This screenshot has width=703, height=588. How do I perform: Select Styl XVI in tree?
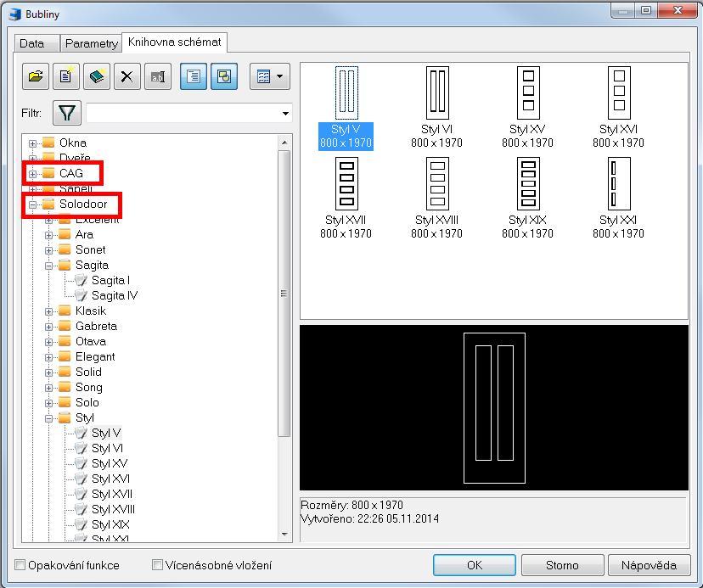point(110,479)
